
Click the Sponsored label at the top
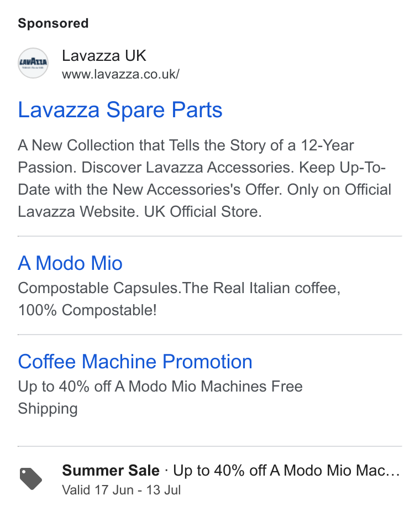coord(53,23)
